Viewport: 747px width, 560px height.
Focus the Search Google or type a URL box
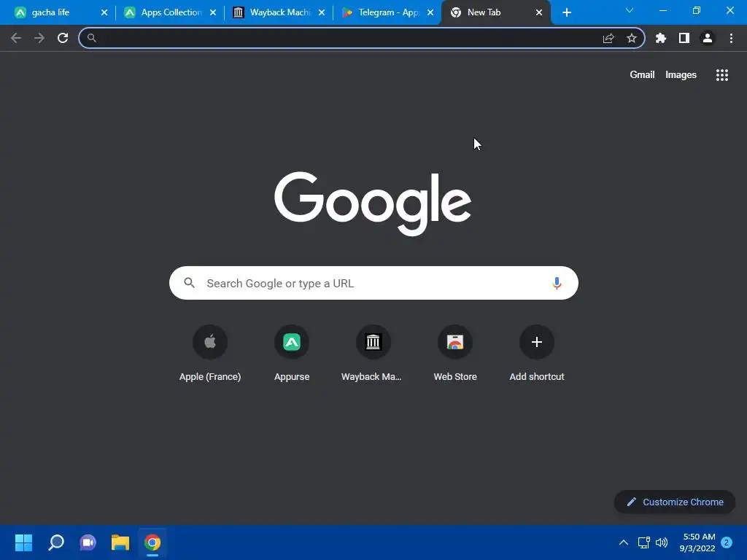[373, 284]
